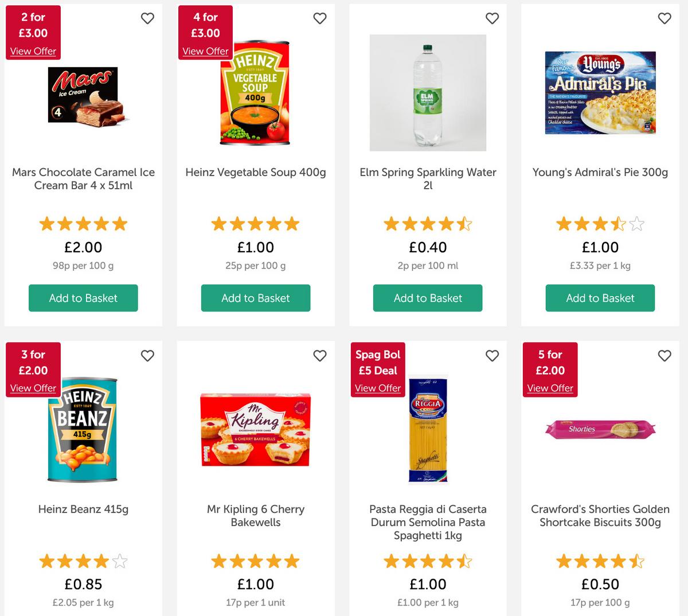
Task: Add Elm Spring Sparkling Water to basket
Action: pyautogui.click(x=428, y=298)
